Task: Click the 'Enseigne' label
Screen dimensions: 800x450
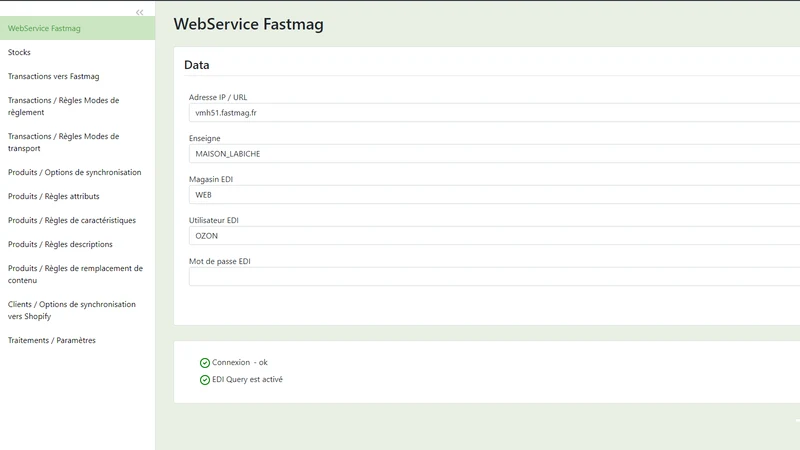Action: click(205, 138)
